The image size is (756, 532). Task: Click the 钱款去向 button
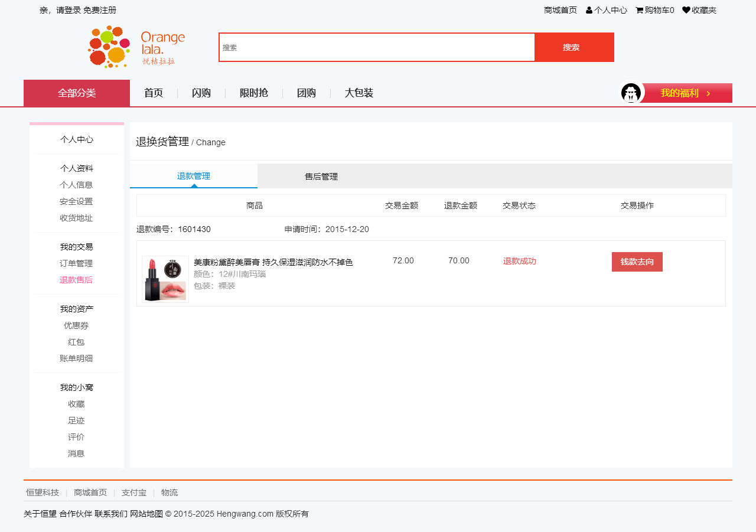(637, 262)
